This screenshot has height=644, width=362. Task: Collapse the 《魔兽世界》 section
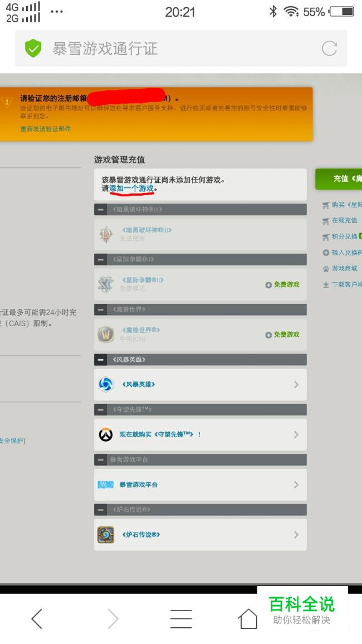[101, 309]
